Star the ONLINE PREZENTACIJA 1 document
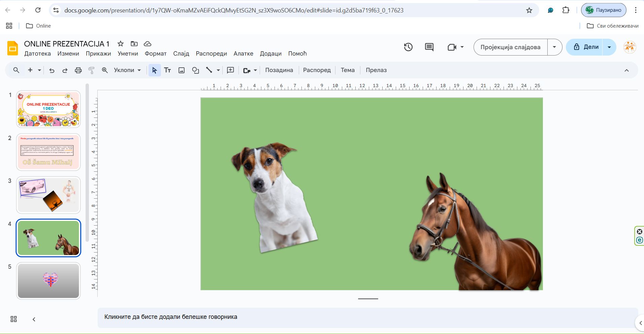Image resolution: width=644 pixels, height=334 pixels. coord(120,44)
